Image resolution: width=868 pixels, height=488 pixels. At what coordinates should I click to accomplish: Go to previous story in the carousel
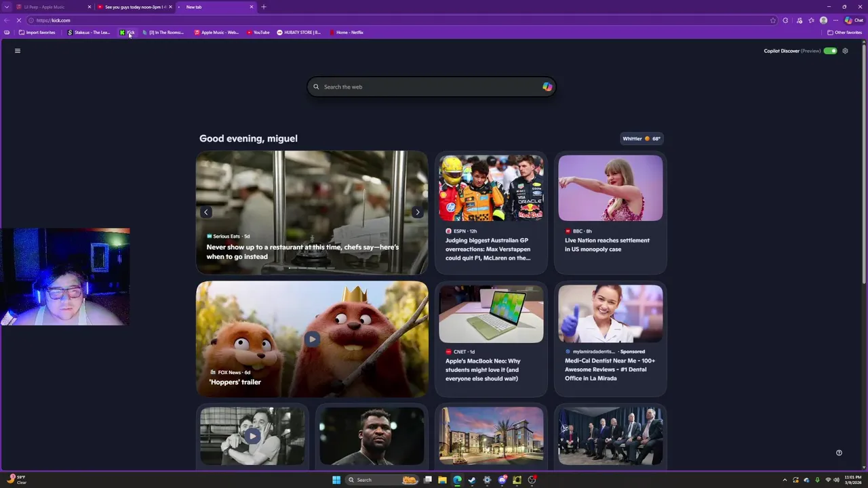point(206,212)
